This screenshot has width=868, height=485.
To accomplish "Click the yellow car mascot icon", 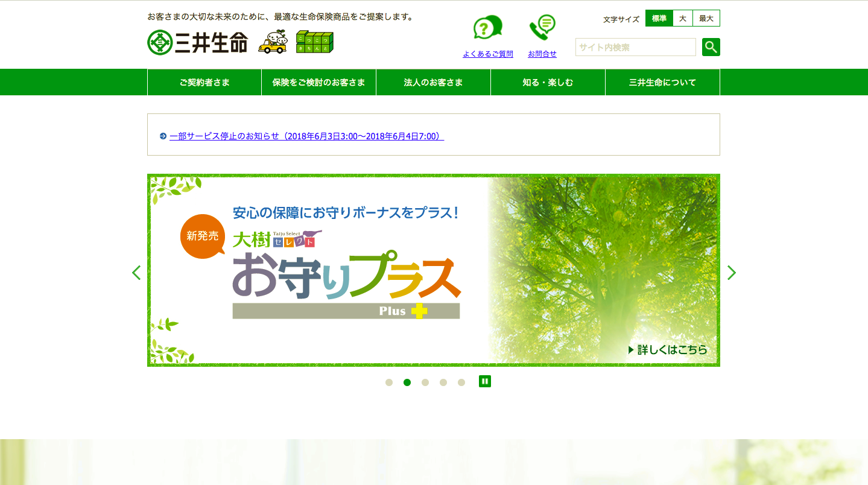I will click(x=273, y=42).
